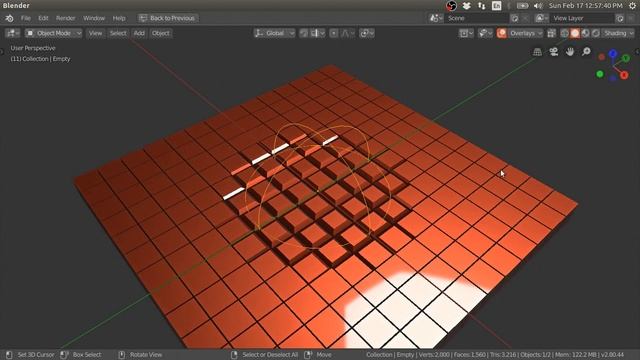640x360 pixels.
Task: Click the green Y axis gizmo
Action: click(626, 58)
